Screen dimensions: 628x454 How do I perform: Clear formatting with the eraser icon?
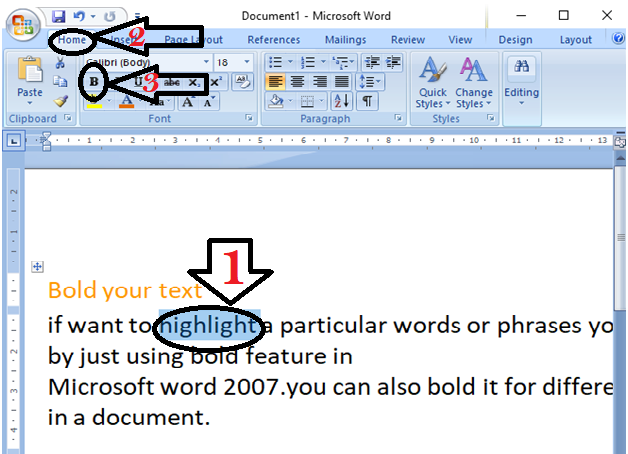pos(242,82)
